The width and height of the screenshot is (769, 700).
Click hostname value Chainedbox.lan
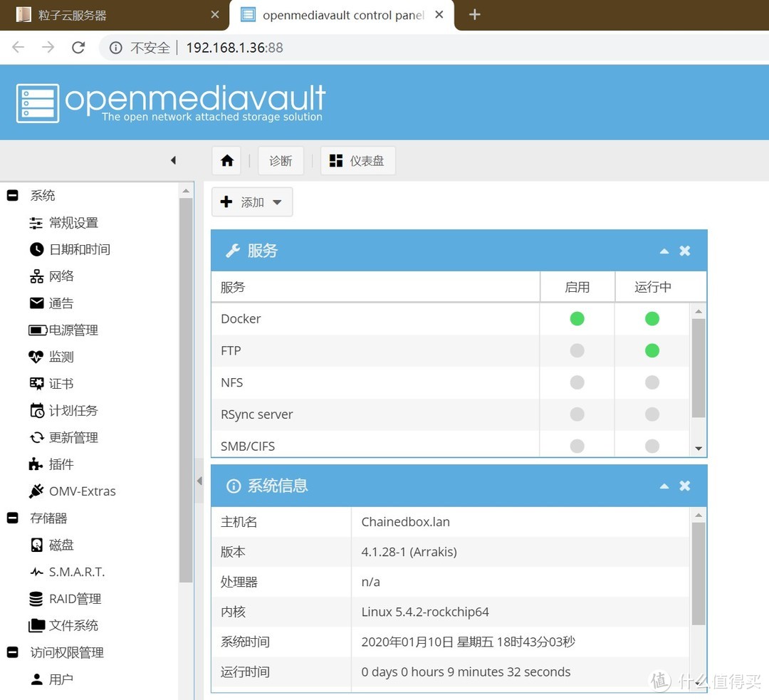point(406,522)
